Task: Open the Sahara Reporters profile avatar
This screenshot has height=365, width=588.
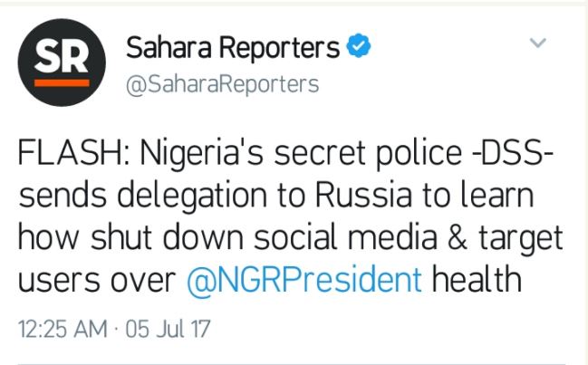Action: 62,63
